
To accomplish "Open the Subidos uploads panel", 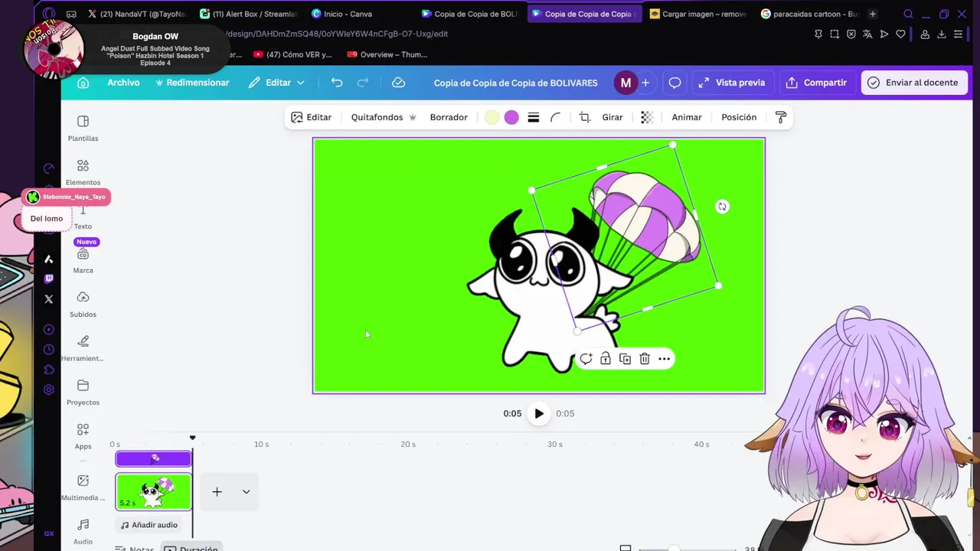I will (83, 304).
